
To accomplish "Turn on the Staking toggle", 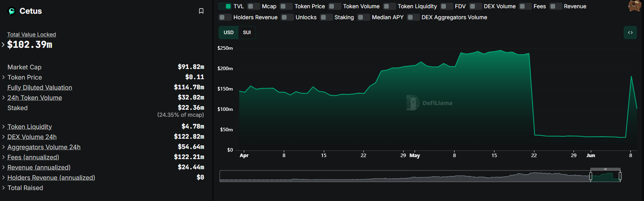I will click(326, 17).
